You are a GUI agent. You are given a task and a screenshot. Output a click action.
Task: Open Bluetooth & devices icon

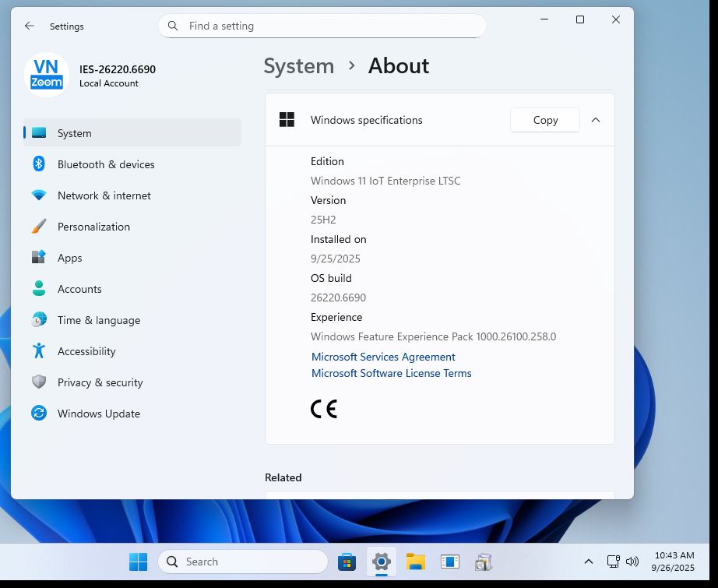[x=39, y=164]
